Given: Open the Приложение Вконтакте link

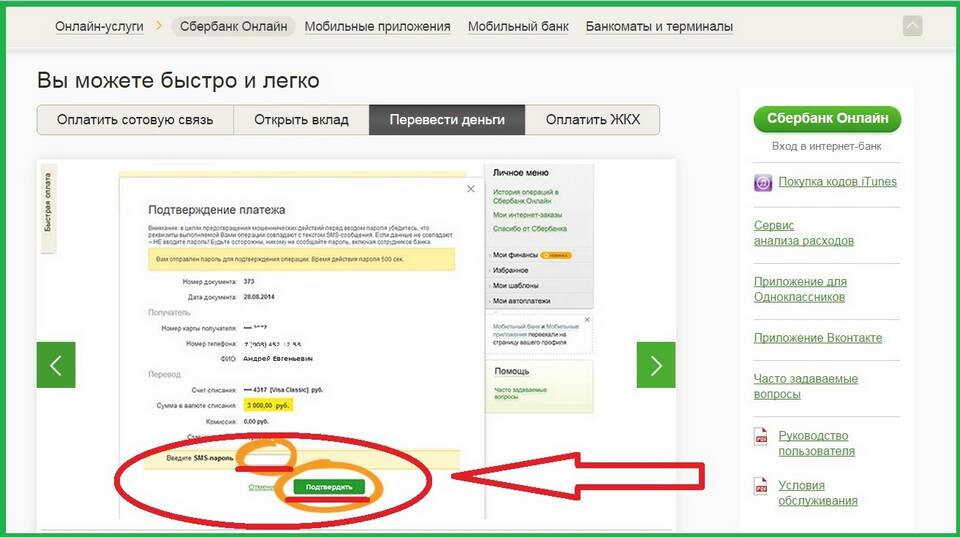Looking at the screenshot, I should (818, 338).
